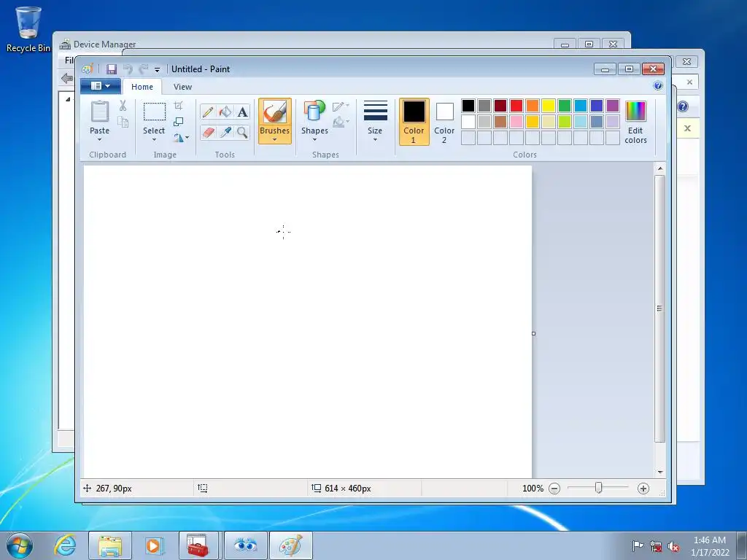
Task: Select the Magnifier tool
Action: [x=242, y=132]
